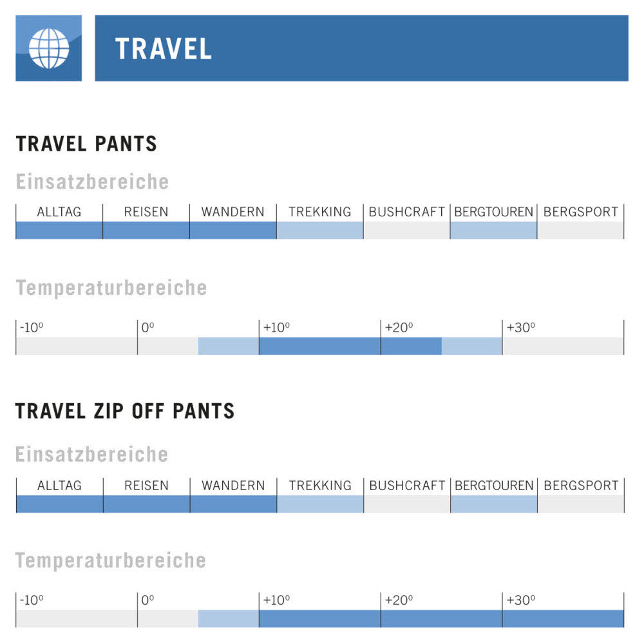644x644 pixels.
Task: Click light blue Bergtouren bar in Travel Pants
Action: coord(493,231)
